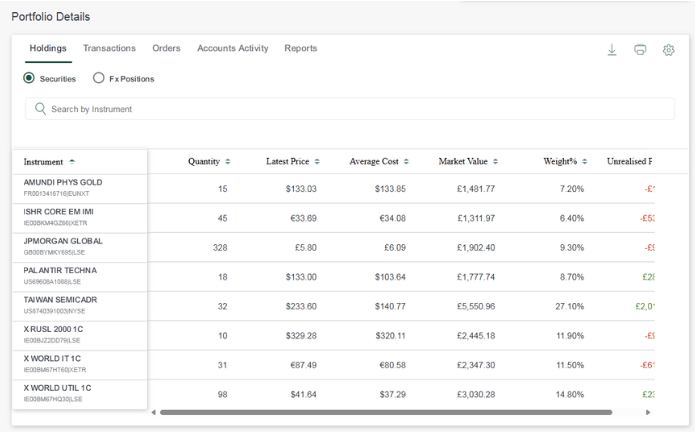
Task: Click the Instrument column header text
Action: (x=43, y=162)
